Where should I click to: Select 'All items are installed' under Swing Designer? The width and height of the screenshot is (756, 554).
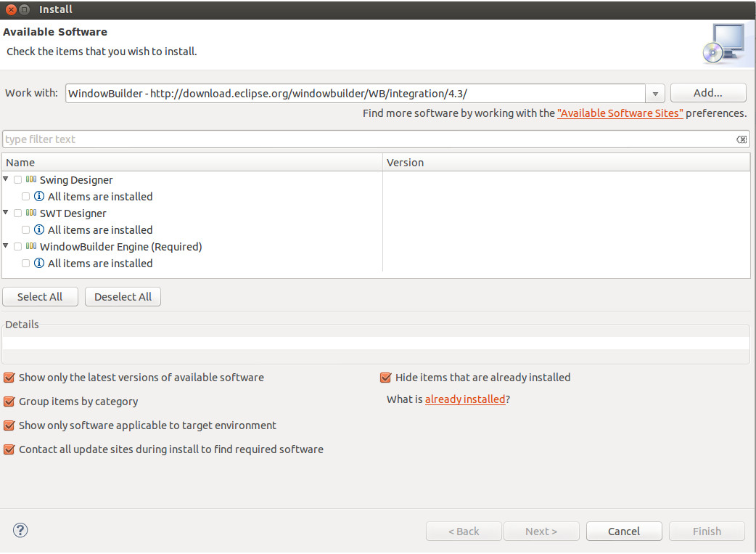coord(100,197)
